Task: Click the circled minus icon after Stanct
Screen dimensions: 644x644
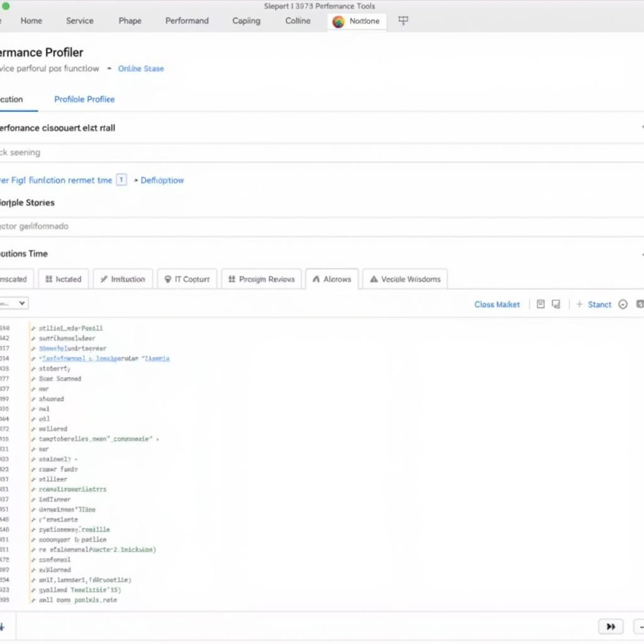Action: pos(623,304)
